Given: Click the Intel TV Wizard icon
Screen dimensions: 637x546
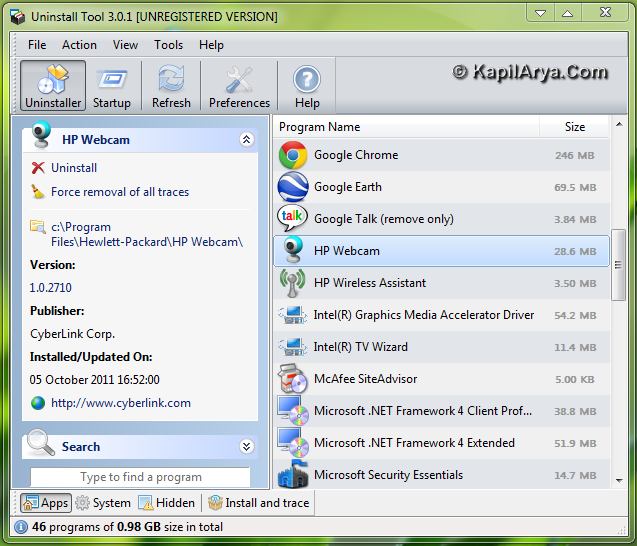Looking at the screenshot, I should [293, 347].
